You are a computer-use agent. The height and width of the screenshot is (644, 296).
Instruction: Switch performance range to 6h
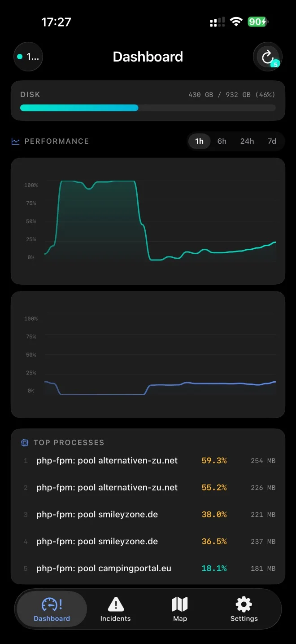(222, 141)
